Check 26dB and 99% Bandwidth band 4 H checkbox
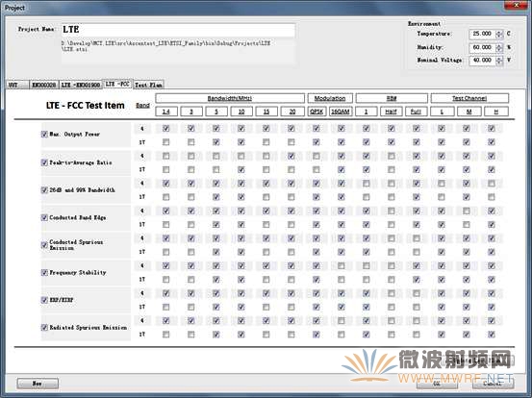532x398 pixels. coord(492,184)
